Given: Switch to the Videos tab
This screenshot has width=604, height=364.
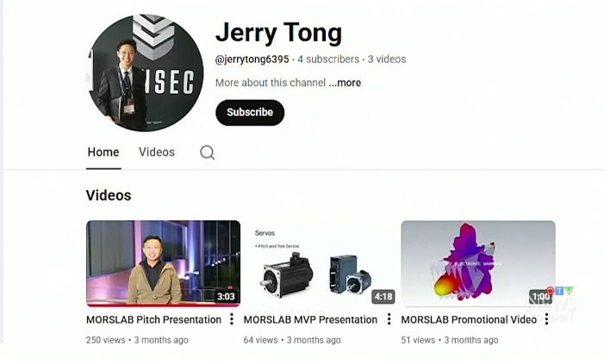Looking at the screenshot, I should 157,152.
